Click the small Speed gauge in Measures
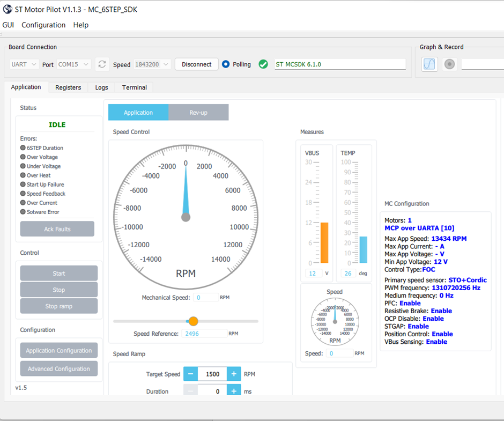 coord(335,322)
